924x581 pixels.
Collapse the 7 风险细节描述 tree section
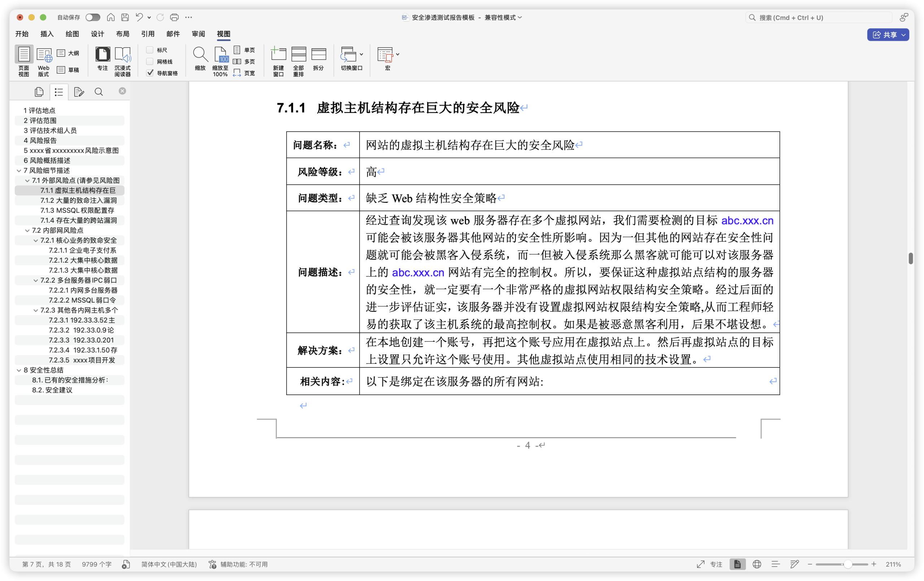[18, 170]
